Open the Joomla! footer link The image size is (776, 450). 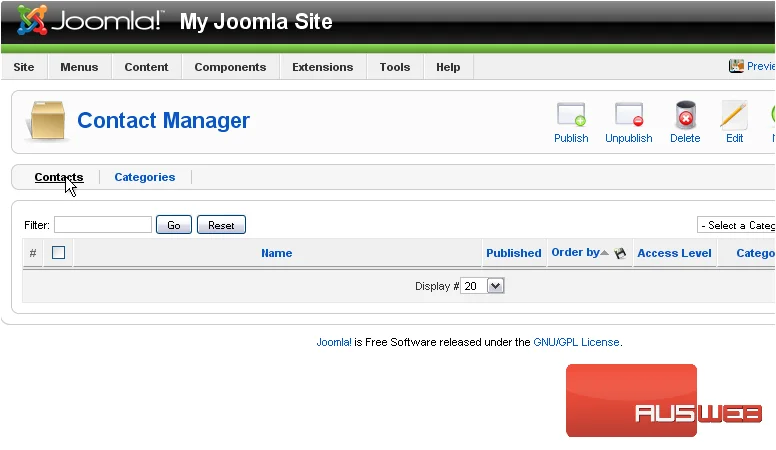click(x=334, y=342)
